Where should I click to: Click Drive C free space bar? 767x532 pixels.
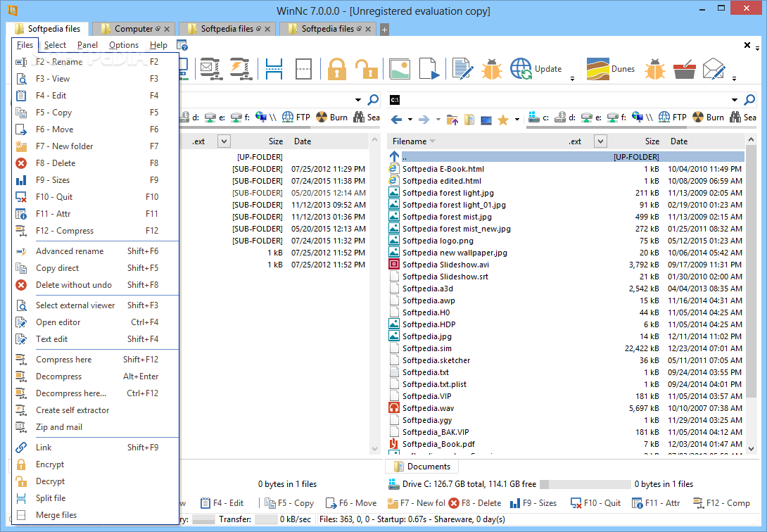tap(585, 484)
